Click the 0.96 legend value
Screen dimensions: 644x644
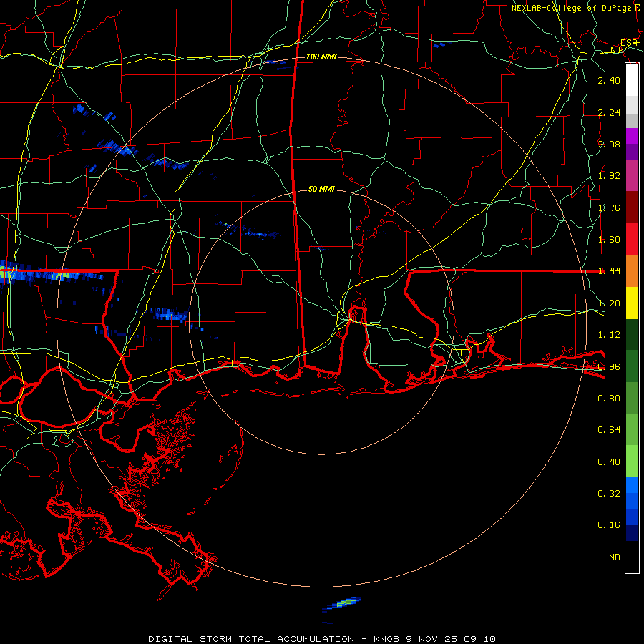(609, 366)
